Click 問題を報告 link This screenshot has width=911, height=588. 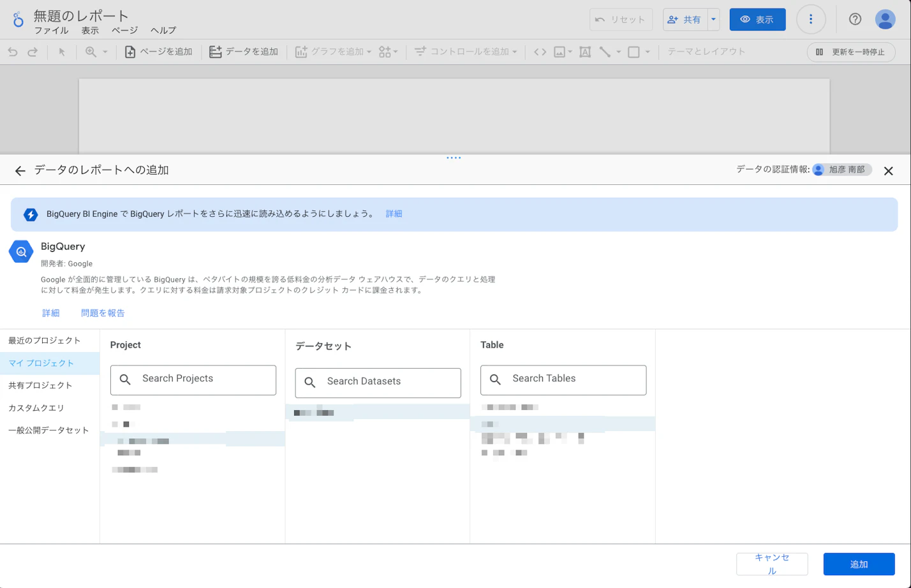pos(103,313)
